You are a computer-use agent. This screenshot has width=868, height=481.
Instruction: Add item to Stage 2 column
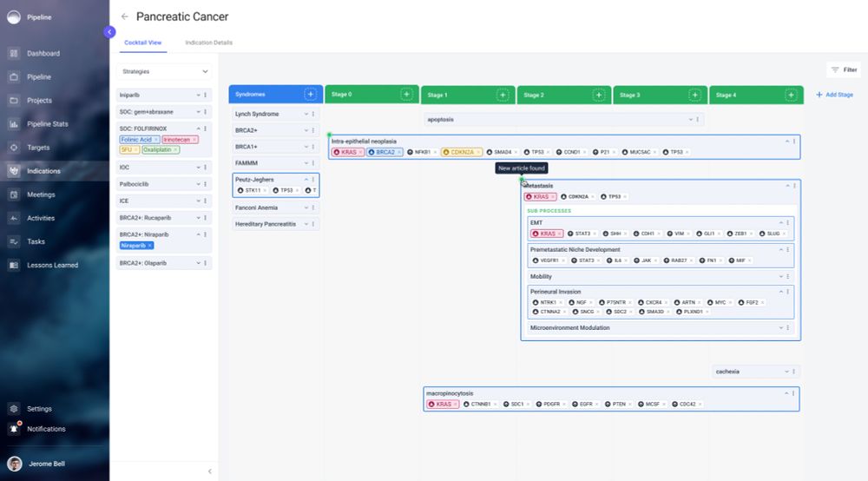[x=598, y=96]
